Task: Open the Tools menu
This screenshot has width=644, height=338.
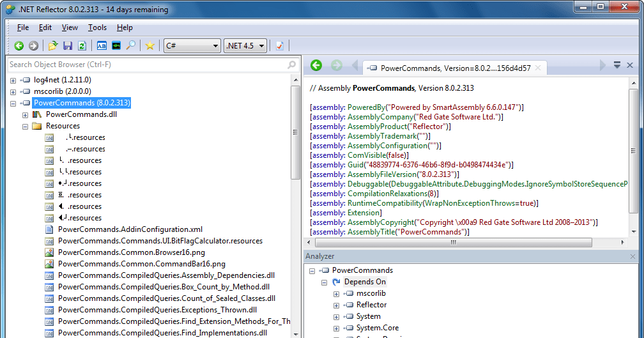Action: [97, 27]
